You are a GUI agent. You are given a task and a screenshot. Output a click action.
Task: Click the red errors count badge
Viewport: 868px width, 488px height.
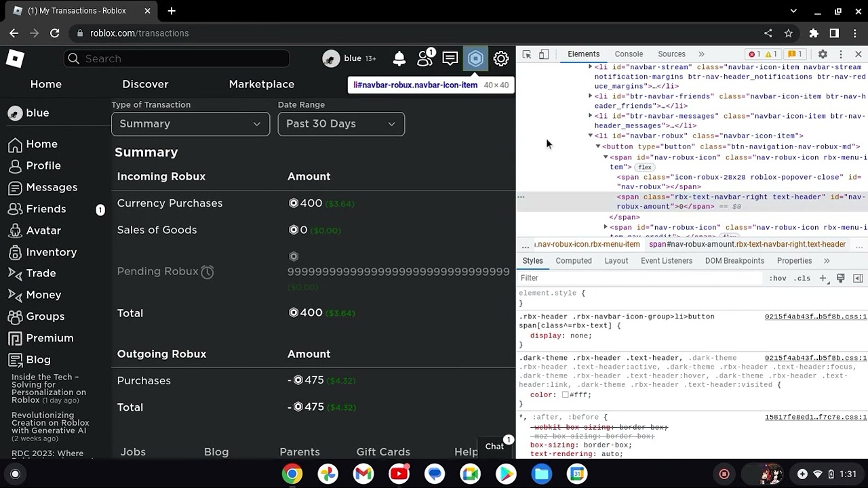point(753,54)
